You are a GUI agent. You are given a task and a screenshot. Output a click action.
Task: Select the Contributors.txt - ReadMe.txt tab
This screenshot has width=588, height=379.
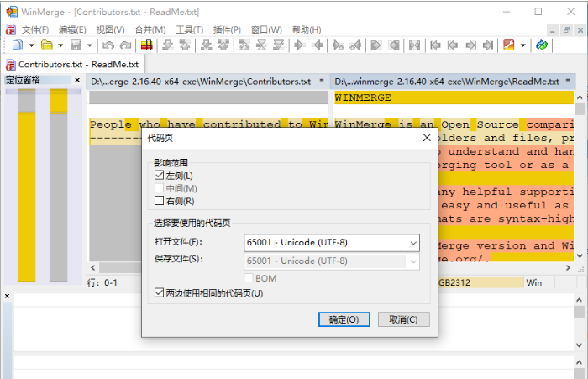(x=73, y=64)
